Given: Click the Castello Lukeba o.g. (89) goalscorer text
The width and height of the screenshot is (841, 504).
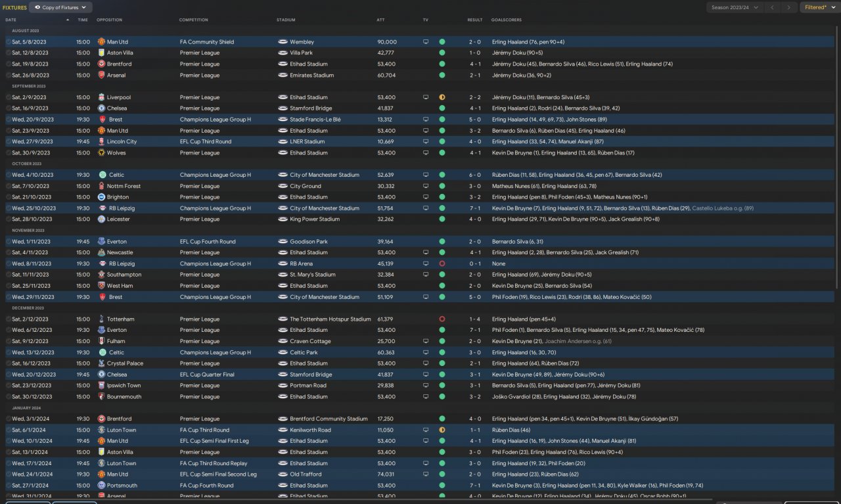Looking at the screenshot, I should point(723,208).
